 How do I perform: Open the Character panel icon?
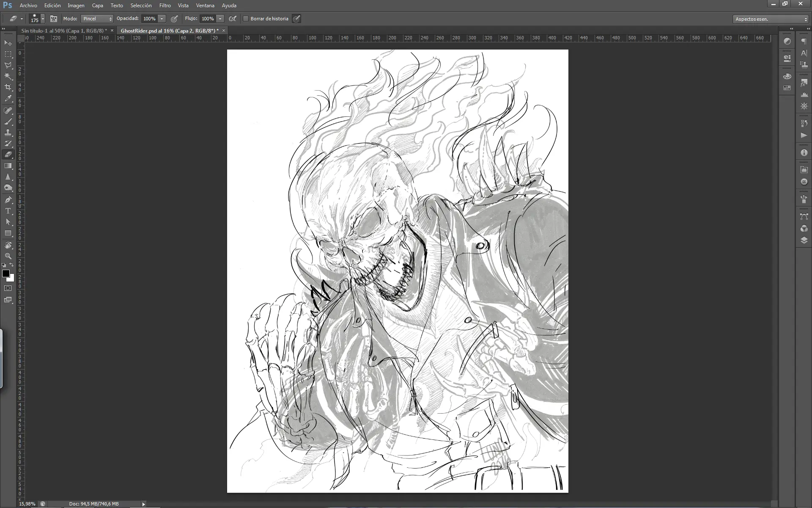click(804, 53)
